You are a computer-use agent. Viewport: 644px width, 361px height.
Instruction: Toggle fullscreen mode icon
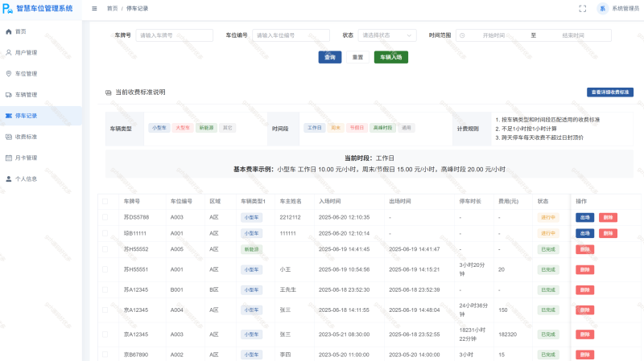[582, 9]
